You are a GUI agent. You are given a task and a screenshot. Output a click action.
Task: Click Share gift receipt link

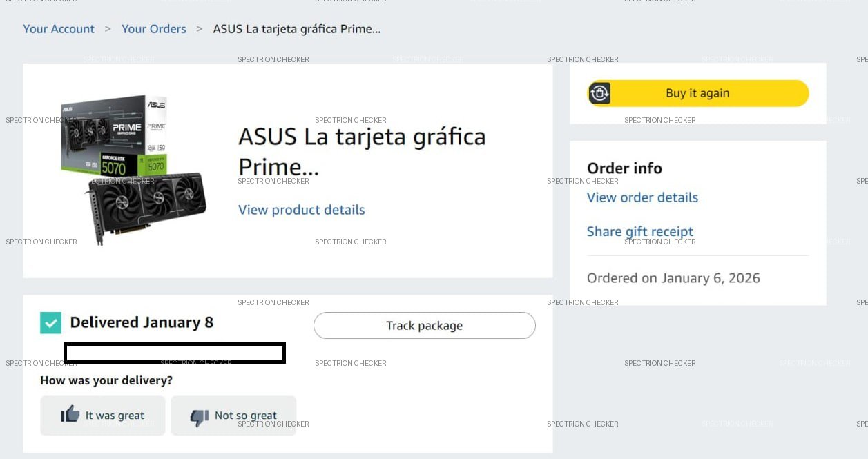click(x=639, y=231)
